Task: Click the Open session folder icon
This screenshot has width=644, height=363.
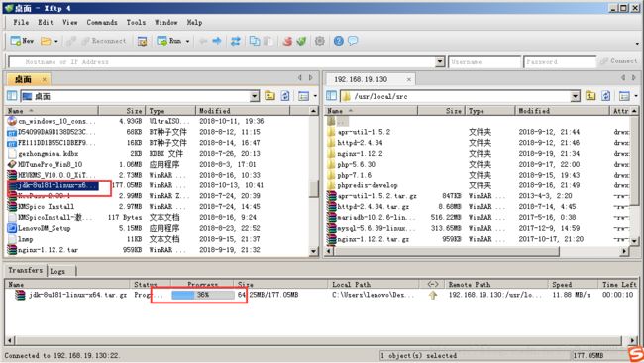Action: point(46,41)
